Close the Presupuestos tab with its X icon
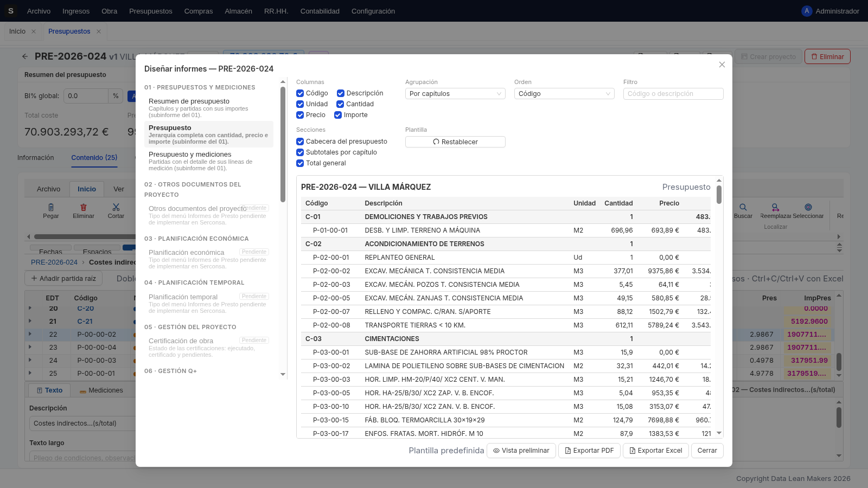Viewport: 868px width, 488px height. (99, 31)
